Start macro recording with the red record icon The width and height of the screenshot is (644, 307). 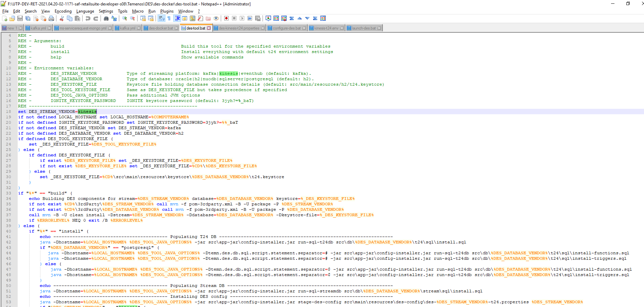226,18
